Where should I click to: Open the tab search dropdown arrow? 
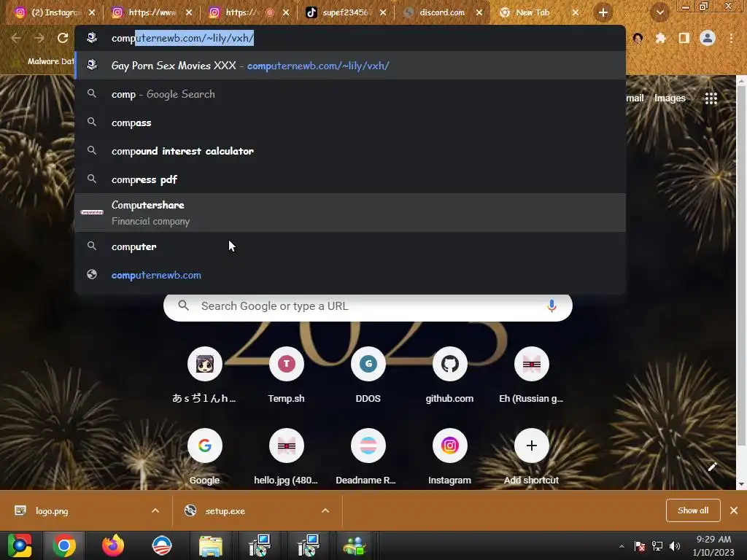(x=659, y=12)
